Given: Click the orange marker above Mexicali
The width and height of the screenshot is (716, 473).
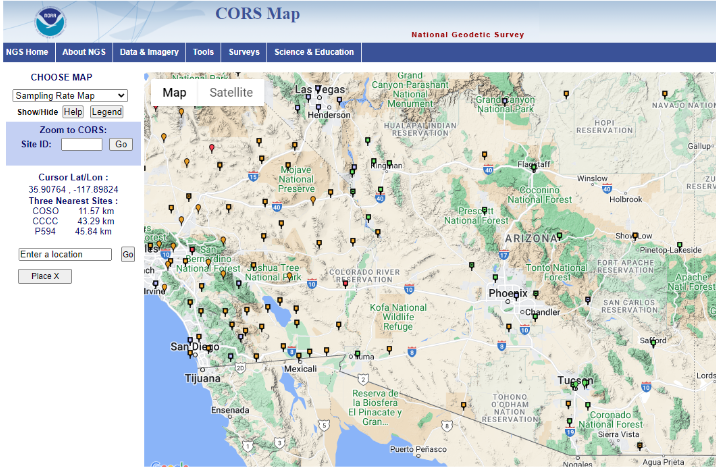Looking at the screenshot, I should coord(299,356).
